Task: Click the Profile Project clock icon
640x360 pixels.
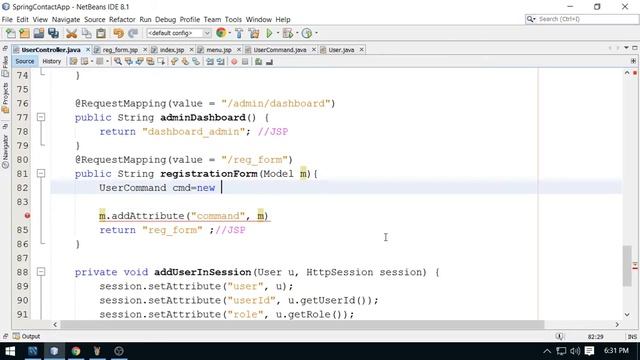Action: (307, 33)
